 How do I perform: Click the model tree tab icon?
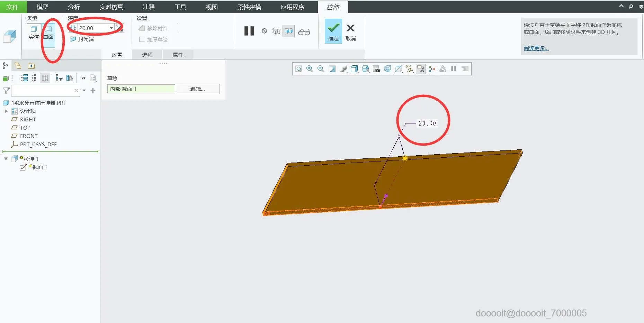(5, 65)
